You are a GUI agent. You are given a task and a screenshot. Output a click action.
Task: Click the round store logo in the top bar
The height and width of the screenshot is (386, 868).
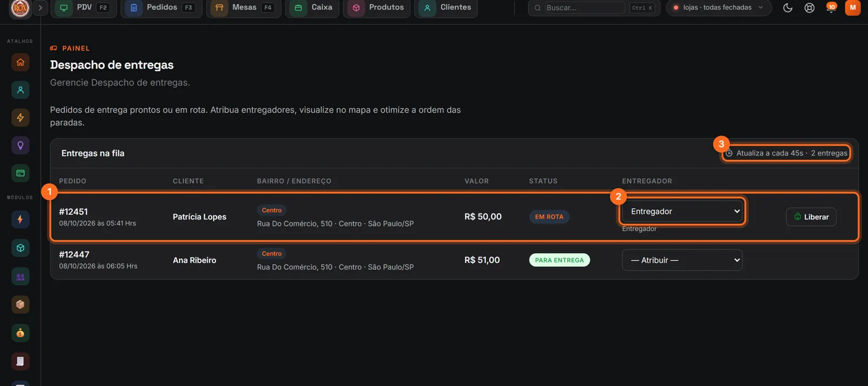tap(20, 8)
